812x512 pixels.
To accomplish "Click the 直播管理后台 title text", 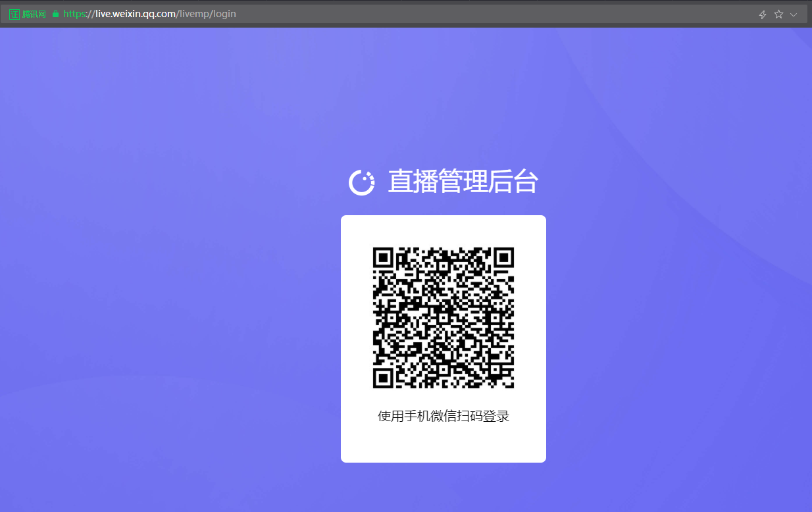I will (463, 182).
